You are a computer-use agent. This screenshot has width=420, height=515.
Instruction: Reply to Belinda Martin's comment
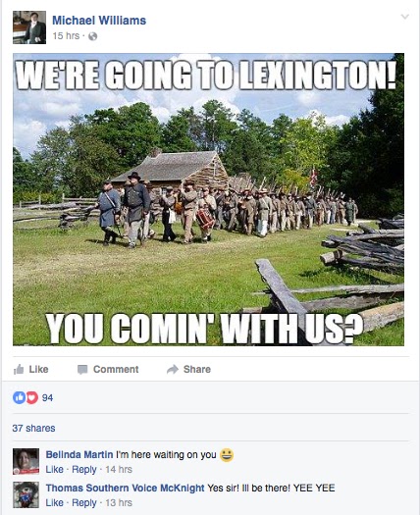pos(84,469)
